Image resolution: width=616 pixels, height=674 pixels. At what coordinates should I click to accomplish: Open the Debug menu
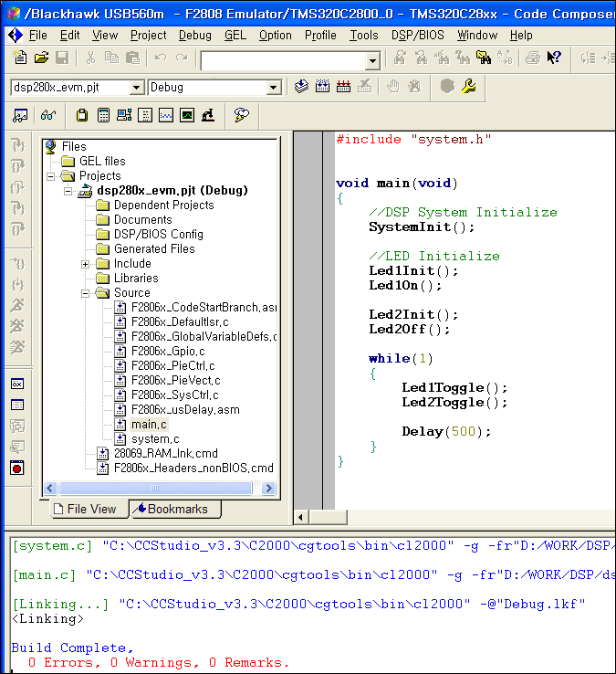195,36
